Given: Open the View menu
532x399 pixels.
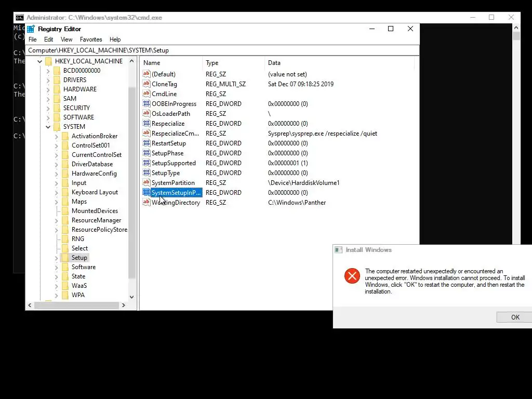Looking at the screenshot, I should tap(66, 39).
